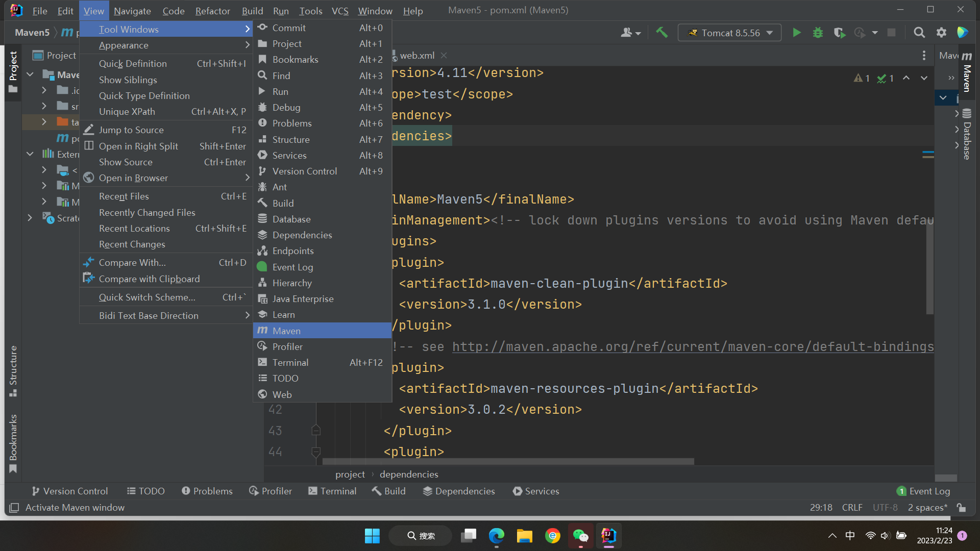Open IDE settings gear icon
The image size is (980, 551).
point(941,33)
